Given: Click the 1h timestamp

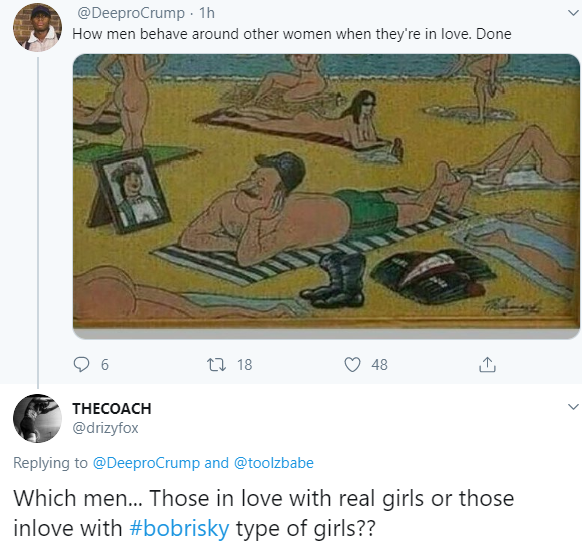Looking at the screenshot, I should pos(207,13).
